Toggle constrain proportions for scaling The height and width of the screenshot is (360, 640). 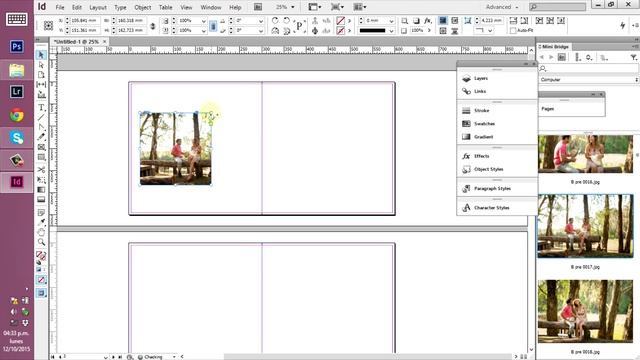(x=213, y=26)
